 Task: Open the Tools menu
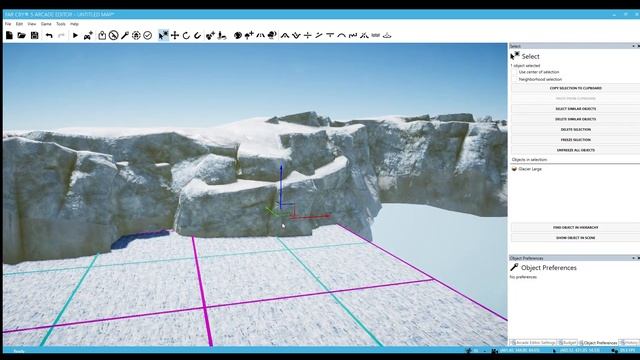click(61, 24)
